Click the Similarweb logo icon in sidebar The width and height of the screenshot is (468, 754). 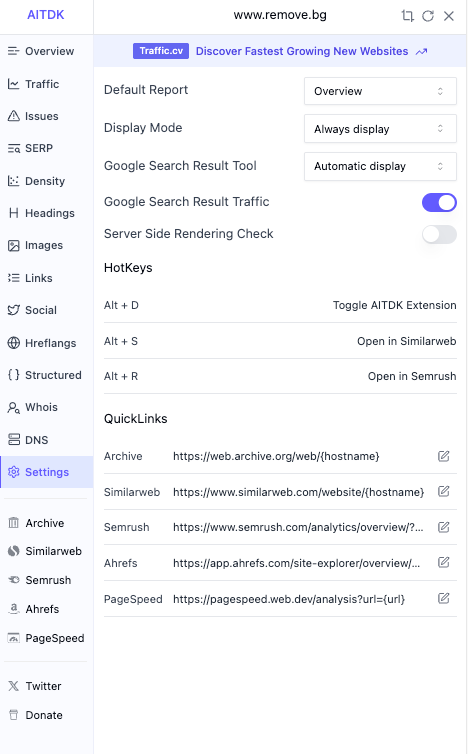tap(13, 551)
